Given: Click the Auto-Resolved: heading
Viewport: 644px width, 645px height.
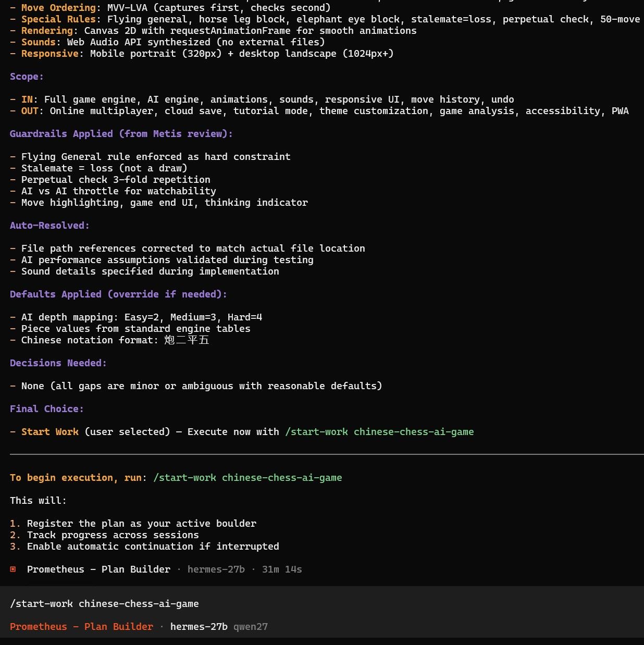Looking at the screenshot, I should 50,226.
